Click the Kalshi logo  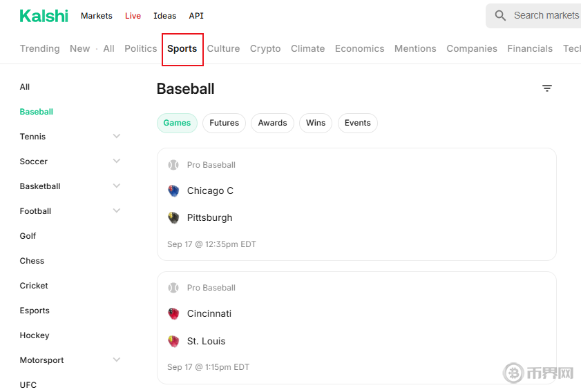pos(44,16)
